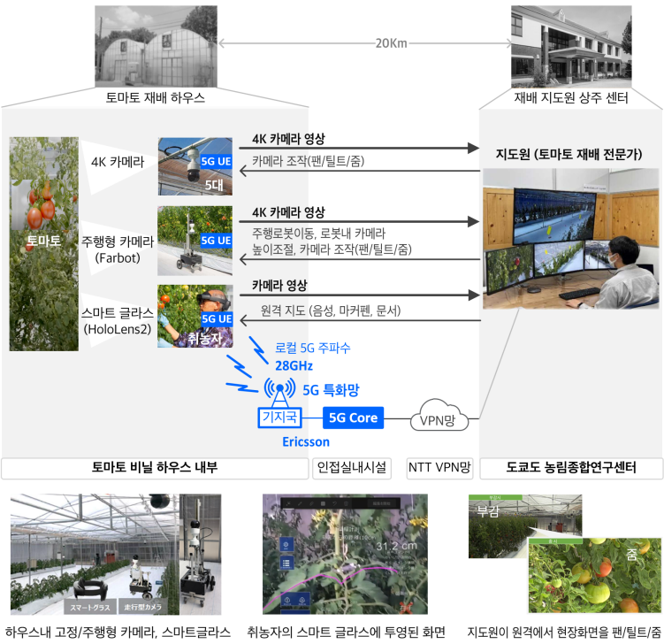This screenshot has width=664, height=644.
Task: Open the smart-glass projected view image
Action: click(345, 554)
